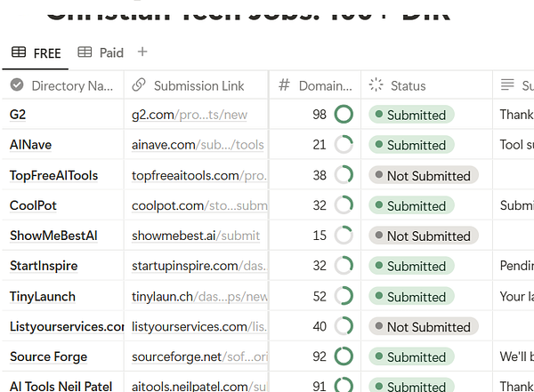Click the hash icon in Domain header
The width and height of the screenshot is (534, 392).
(284, 85)
